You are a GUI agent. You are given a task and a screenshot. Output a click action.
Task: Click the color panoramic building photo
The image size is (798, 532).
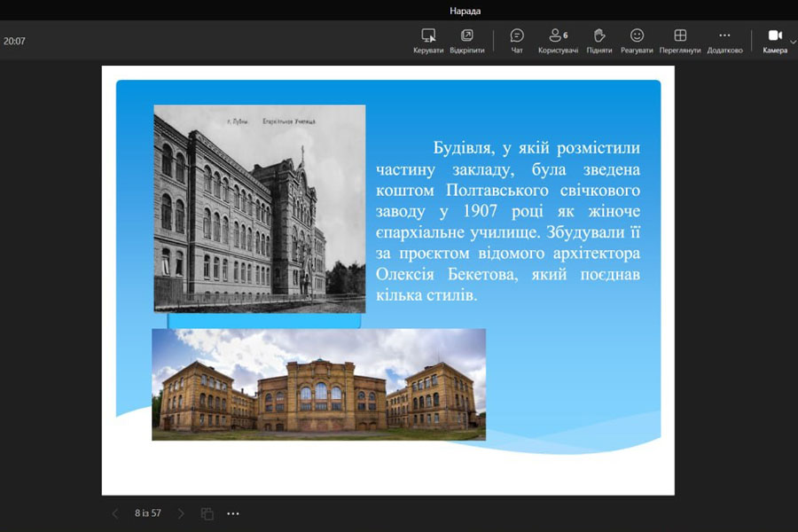tap(318, 384)
